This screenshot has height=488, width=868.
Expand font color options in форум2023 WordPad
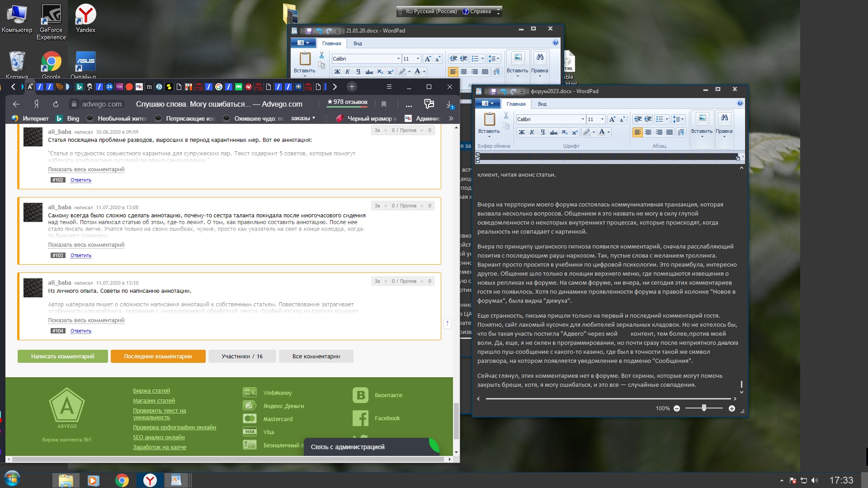click(609, 132)
